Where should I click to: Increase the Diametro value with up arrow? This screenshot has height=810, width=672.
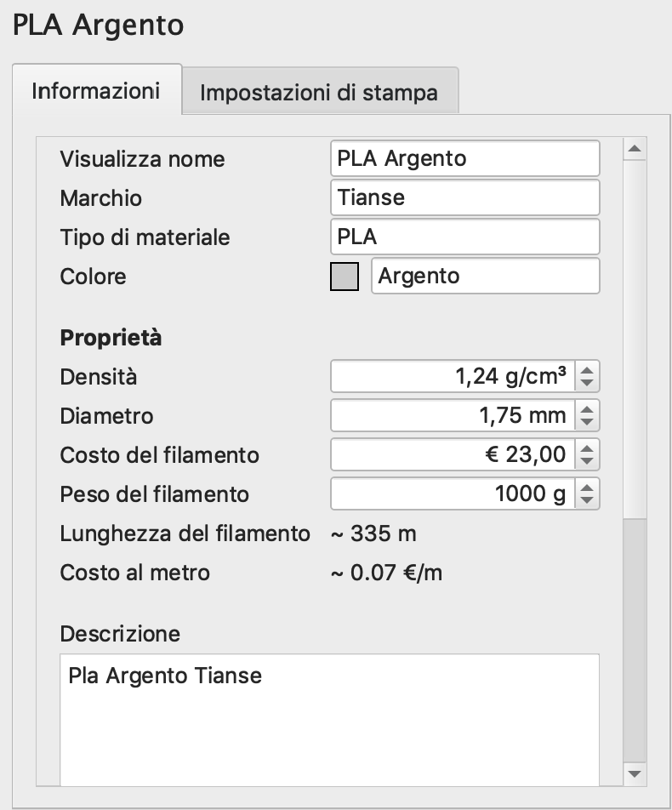588,409
